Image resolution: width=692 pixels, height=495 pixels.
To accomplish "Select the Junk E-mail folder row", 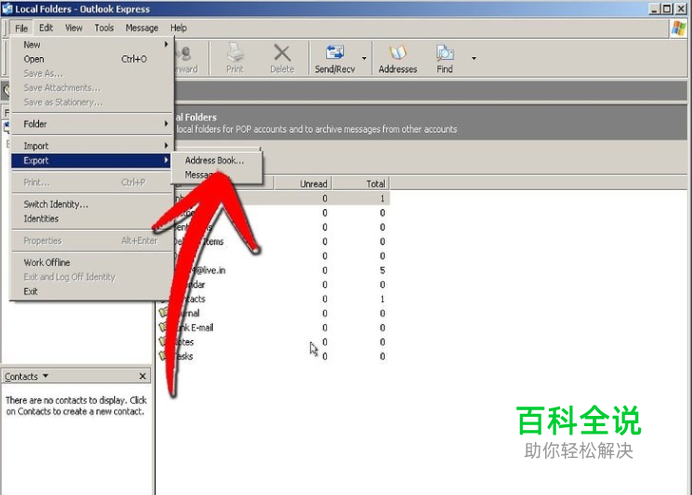I will (x=274, y=327).
